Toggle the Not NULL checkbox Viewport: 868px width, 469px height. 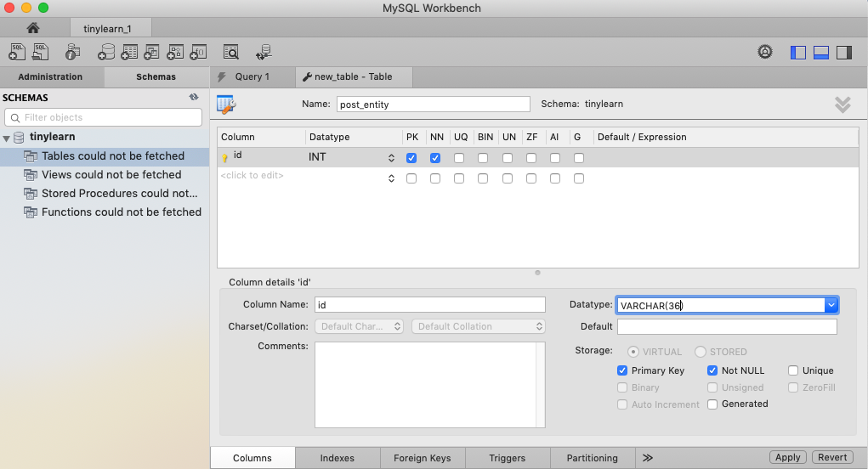point(712,370)
